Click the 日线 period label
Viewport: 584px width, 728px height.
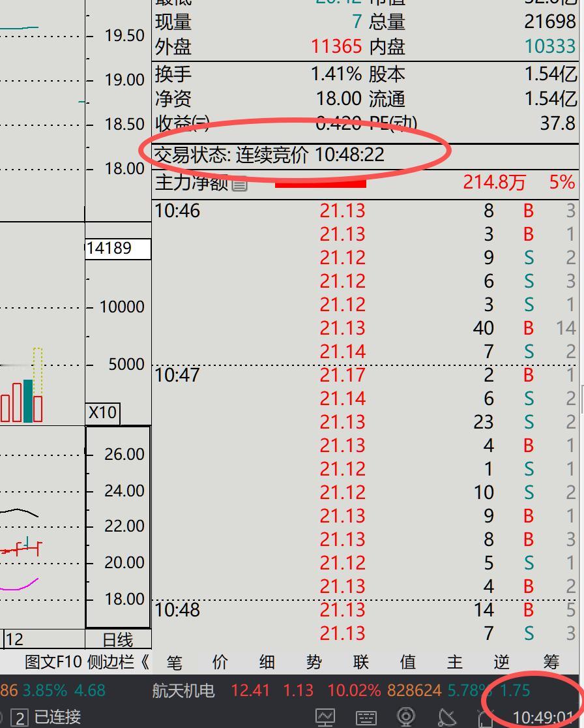pos(118,640)
